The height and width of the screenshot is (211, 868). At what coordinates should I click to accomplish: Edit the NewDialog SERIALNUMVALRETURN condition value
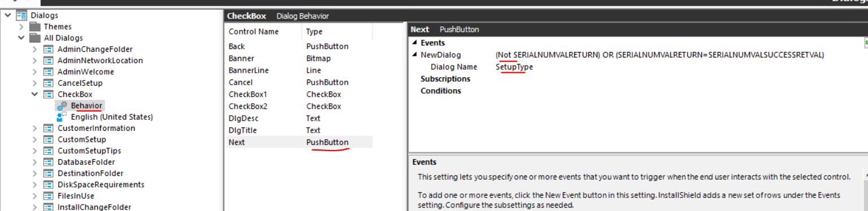coord(659,55)
